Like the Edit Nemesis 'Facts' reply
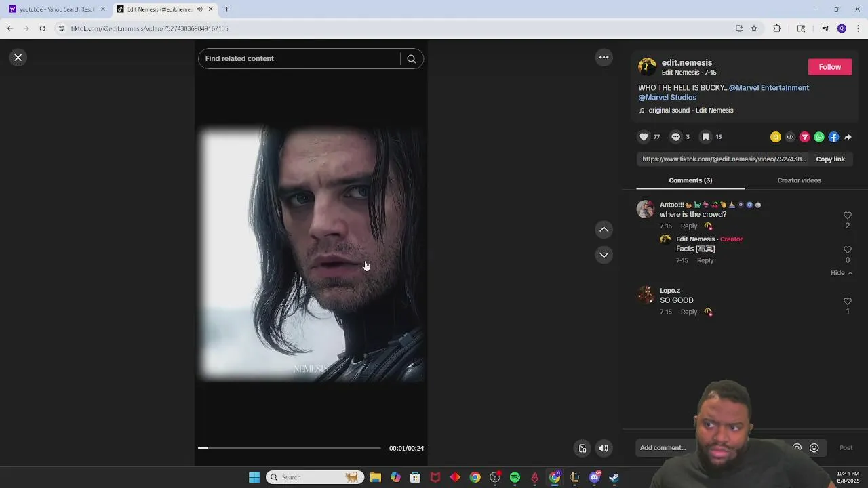This screenshot has width=868, height=488. point(848,250)
